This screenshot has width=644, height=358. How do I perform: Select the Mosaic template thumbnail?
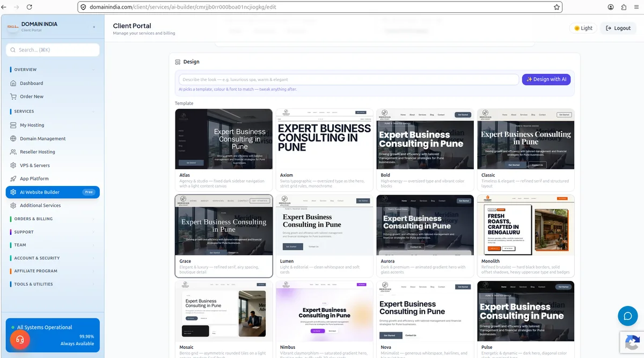(224, 311)
